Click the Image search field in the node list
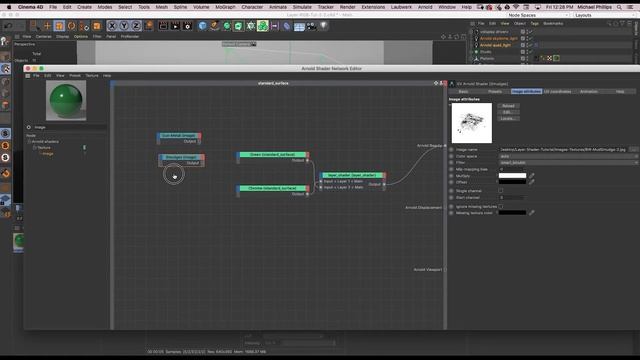The width and height of the screenshot is (640, 360). pos(69,127)
